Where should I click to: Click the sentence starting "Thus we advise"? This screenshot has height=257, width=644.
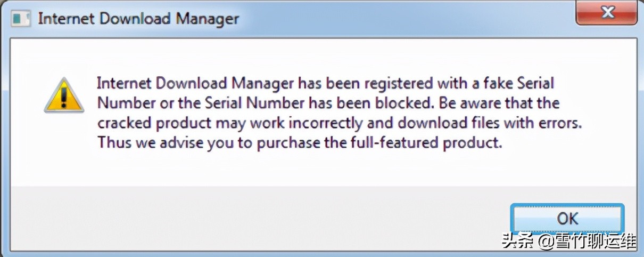coord(300,144)
